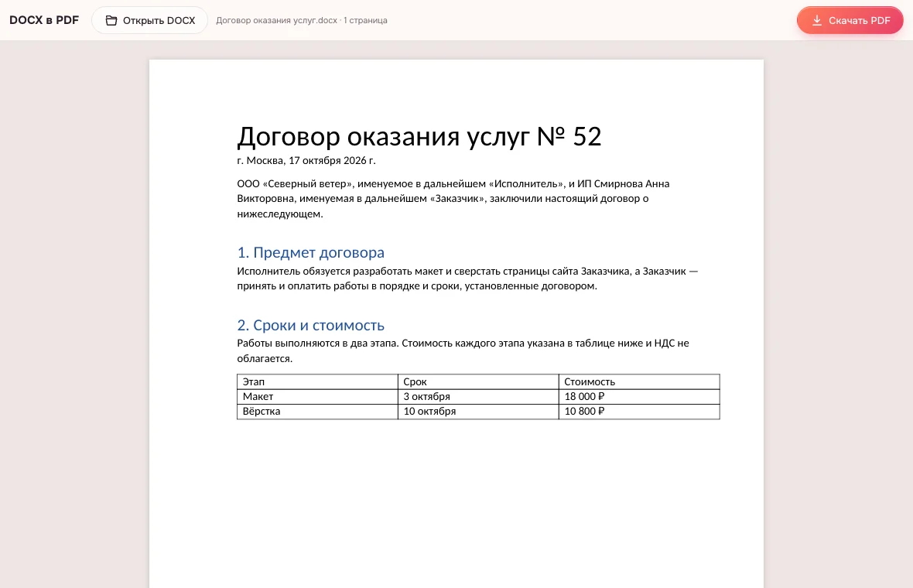Image resolution: width=913 pixels, height=588 pixels.
Task: Click the table header cell Срок
Action: click(x=478, y=382)
